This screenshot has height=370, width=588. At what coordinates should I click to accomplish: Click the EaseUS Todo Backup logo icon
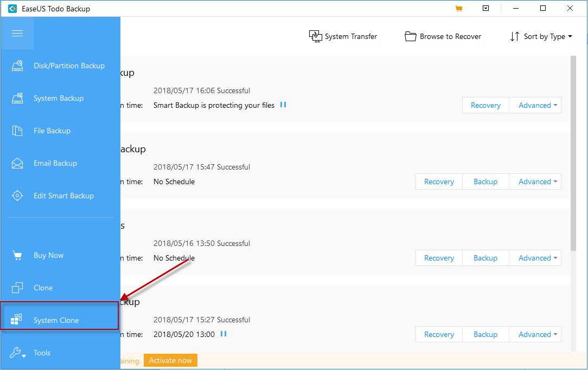click(12, 8)
